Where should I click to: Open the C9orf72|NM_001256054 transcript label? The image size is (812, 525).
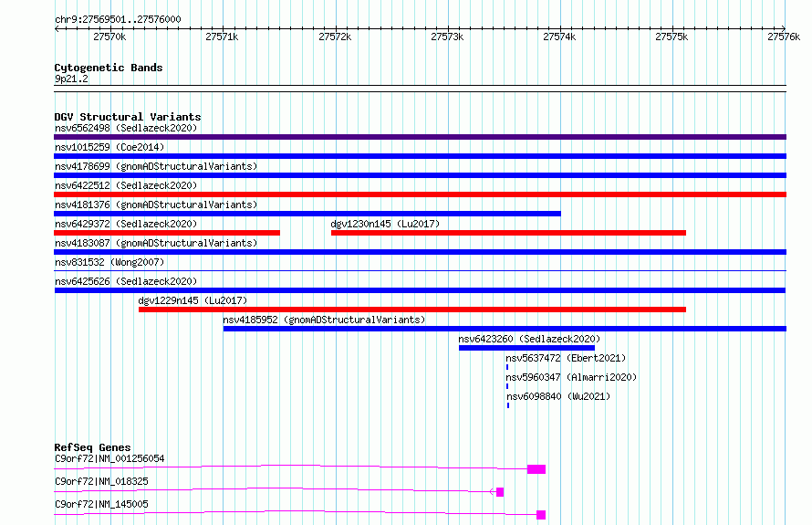point(109,458)
